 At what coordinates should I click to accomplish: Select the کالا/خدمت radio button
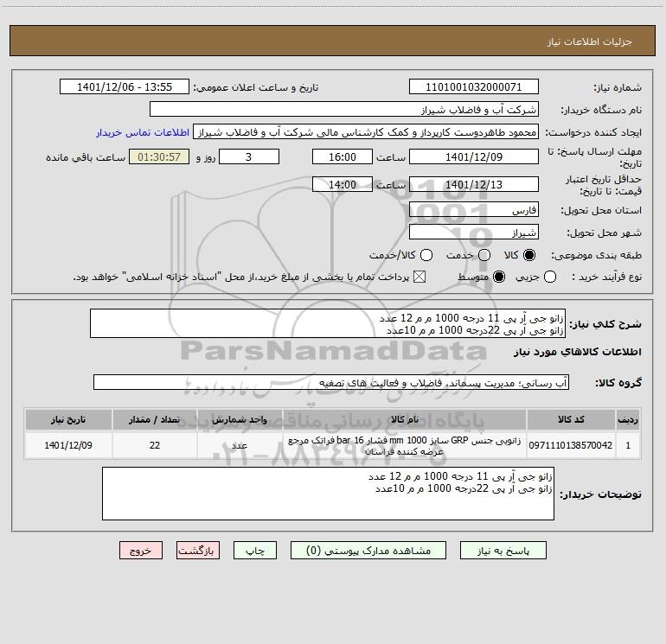point(426,255)
